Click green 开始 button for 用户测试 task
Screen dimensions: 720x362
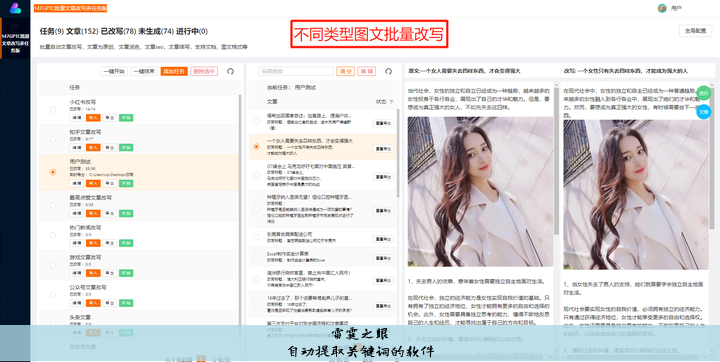(126, 183)
